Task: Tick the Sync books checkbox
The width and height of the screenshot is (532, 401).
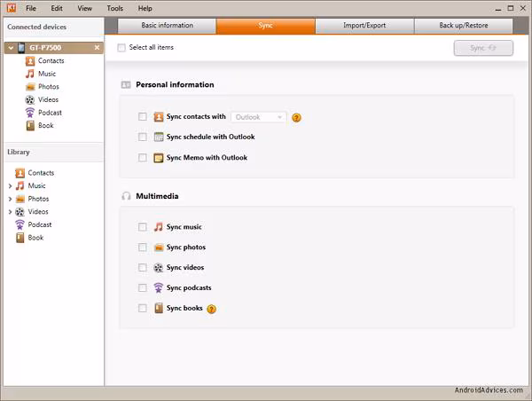Action: point(143,309)
